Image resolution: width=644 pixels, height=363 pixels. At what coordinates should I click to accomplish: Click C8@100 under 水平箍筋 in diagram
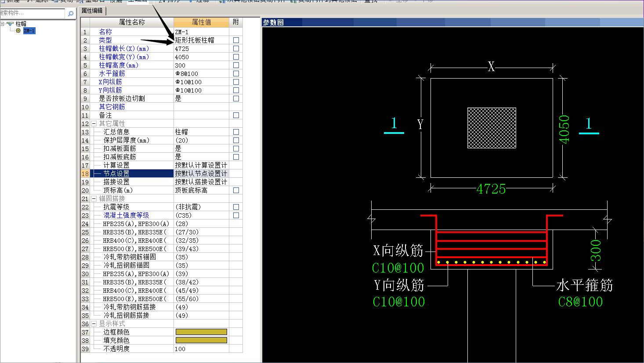pos(580,302)
